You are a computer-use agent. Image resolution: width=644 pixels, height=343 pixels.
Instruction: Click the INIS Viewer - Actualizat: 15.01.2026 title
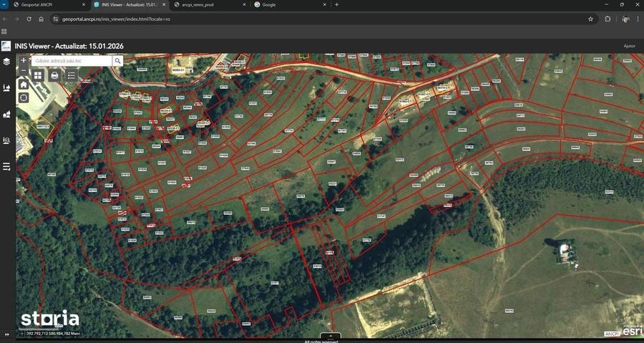pos(69,46)
